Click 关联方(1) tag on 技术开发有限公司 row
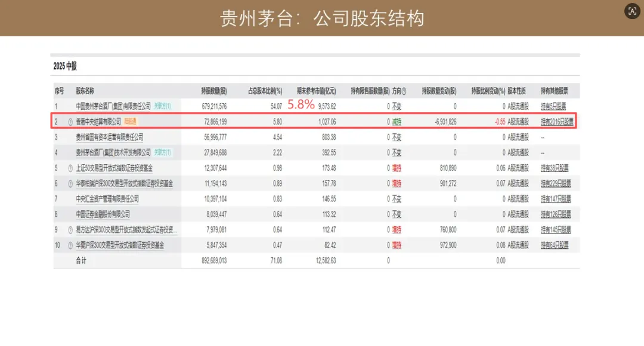Image resolution: width=644 pixels, height=346 pixels. point(162,152)
